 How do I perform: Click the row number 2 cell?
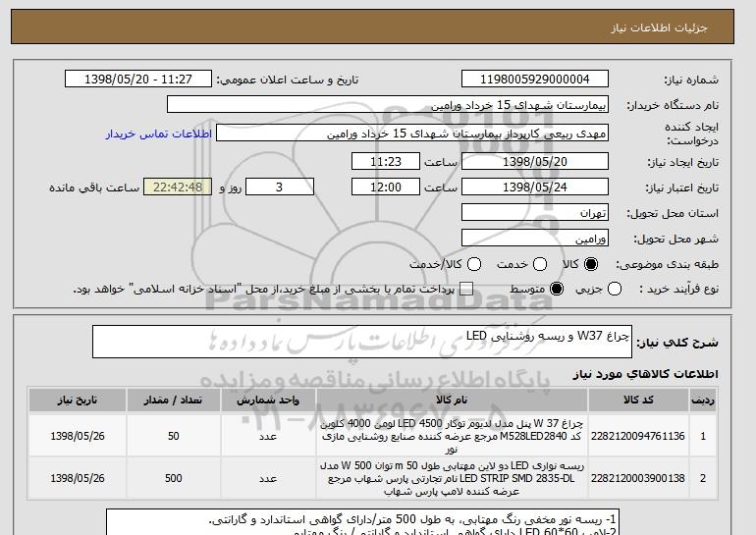tap(703, 478)
